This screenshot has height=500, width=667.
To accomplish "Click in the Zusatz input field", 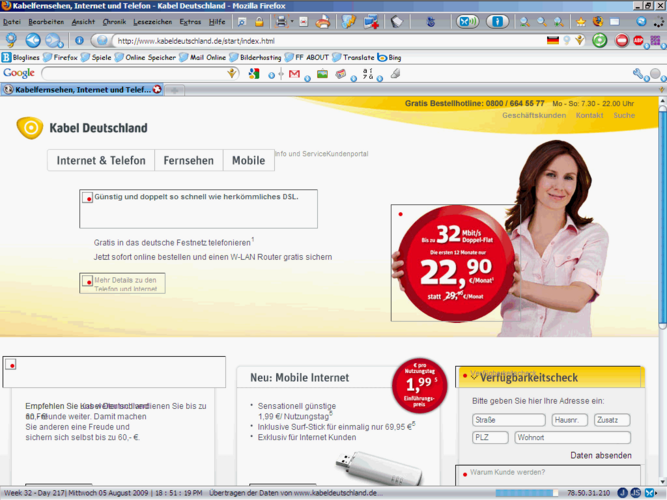I will coord(612,420).
